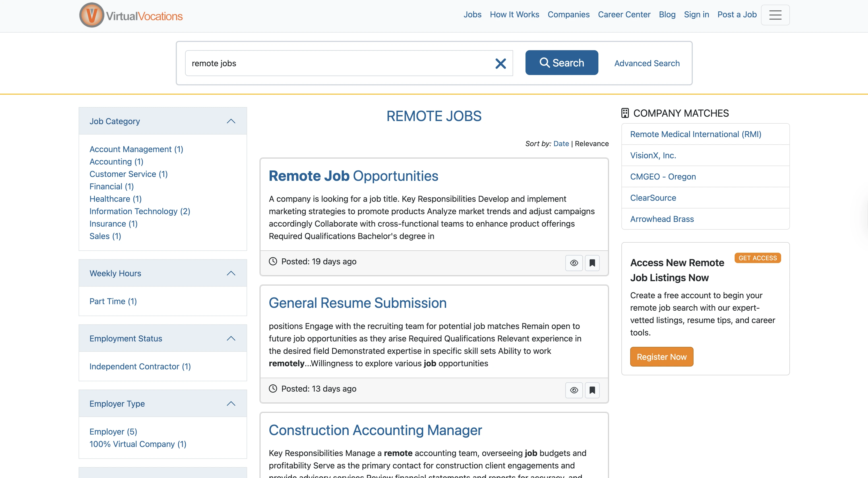
Task: Click the GET ACCESS orange badge
Action: (x=757, y=258)
